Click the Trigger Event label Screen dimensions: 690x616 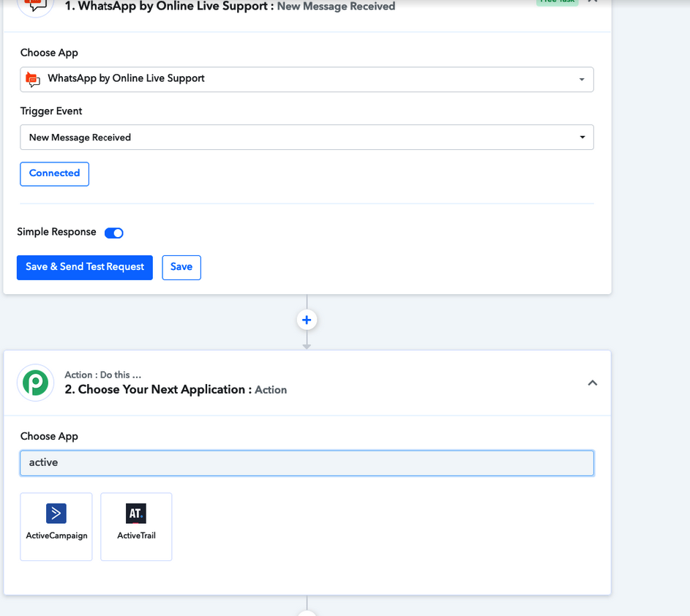point(51,111)
